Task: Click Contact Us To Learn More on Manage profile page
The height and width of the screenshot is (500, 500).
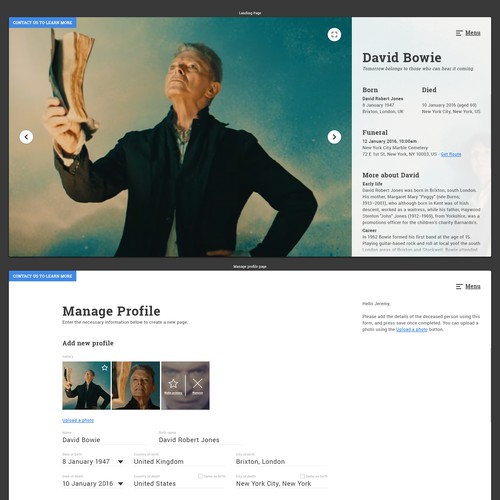Action: [43, 276]
